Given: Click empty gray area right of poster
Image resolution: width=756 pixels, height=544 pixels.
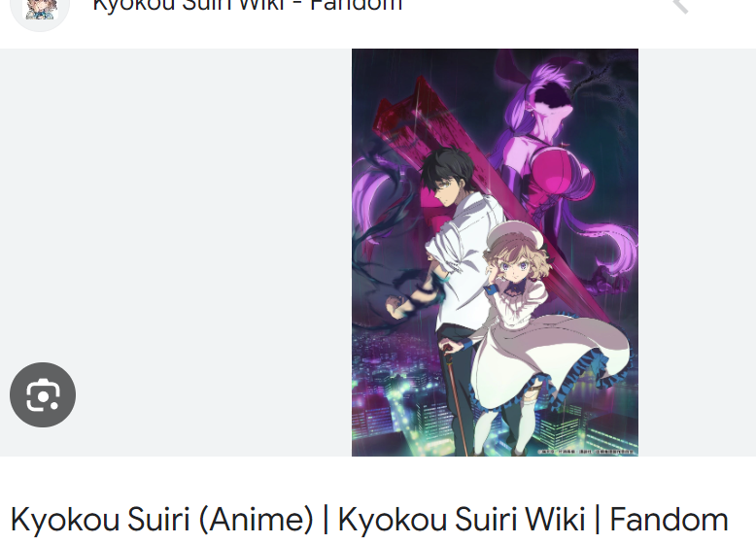Looking at the screenshot, I should 697,252.
